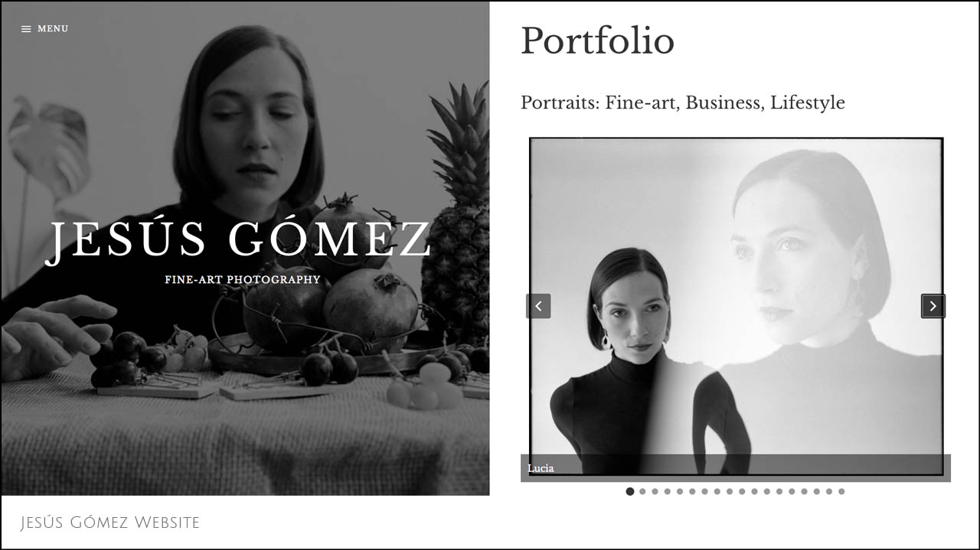980x550 pixels.
Task: Go to the next slide arrow
Action: (933, 306)
